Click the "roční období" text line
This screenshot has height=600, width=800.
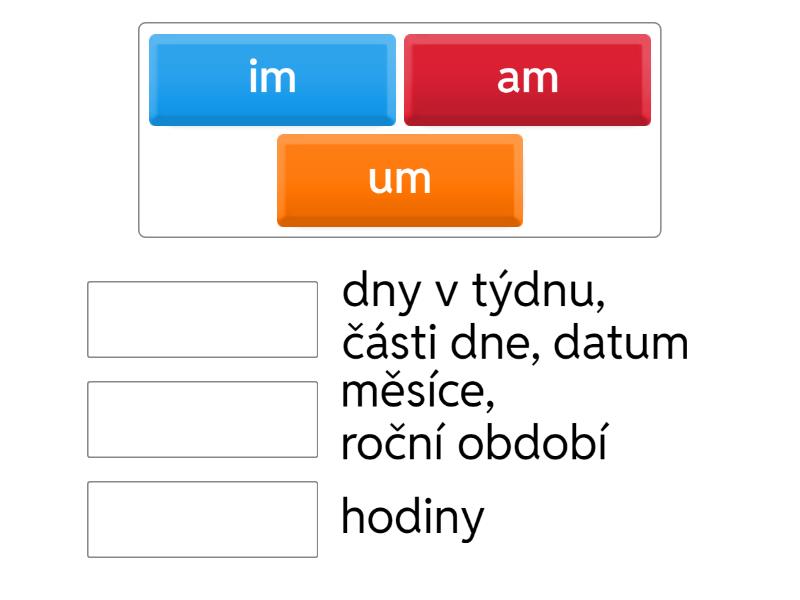click(474, 443)
